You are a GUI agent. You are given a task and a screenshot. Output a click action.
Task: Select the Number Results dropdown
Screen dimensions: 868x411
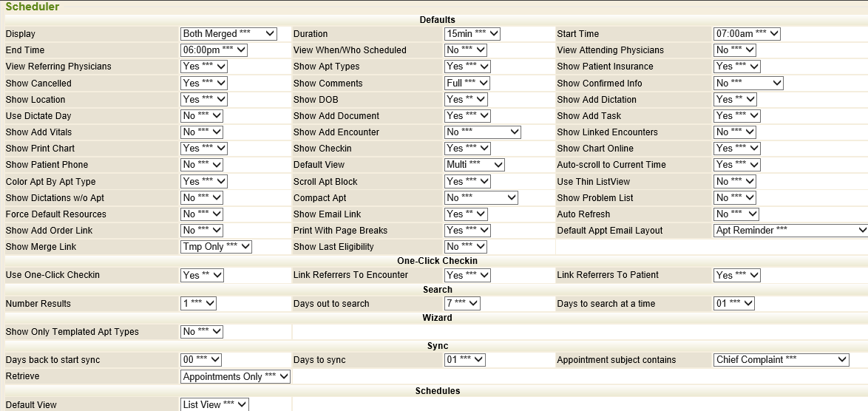click(199, 304)
